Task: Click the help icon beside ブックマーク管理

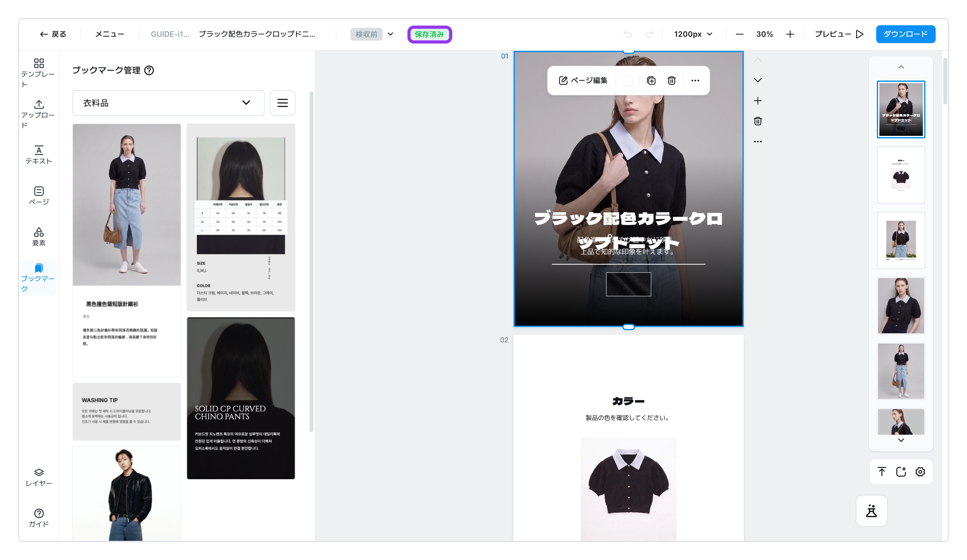Action: click(149, 70)
